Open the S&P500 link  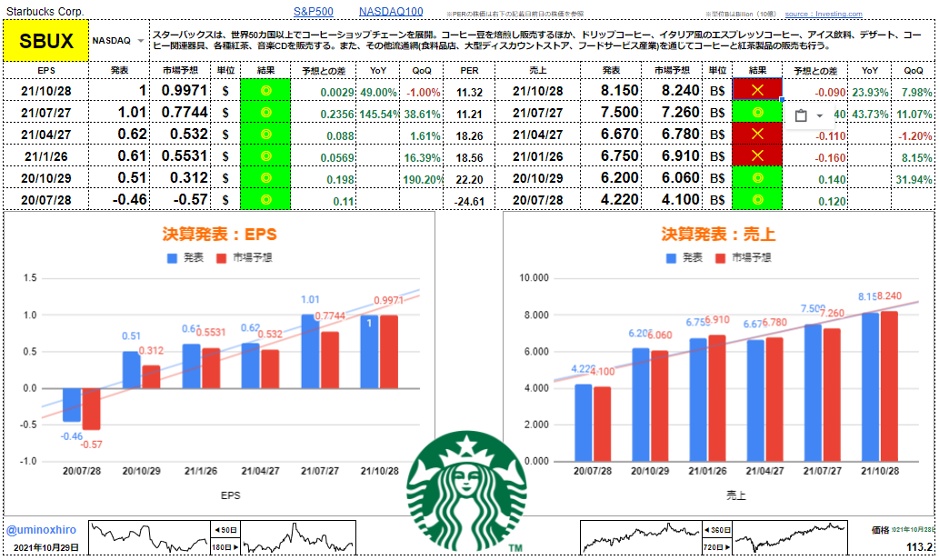314,12
